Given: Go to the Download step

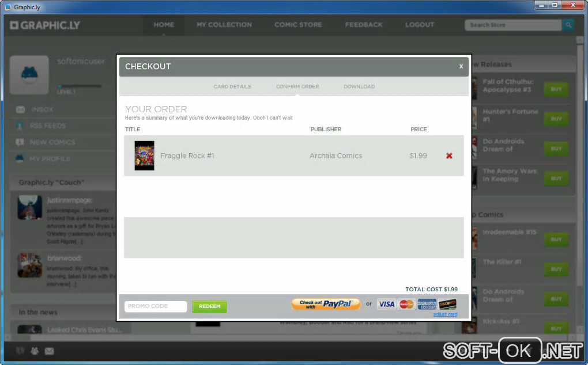Looking at the screenshot, I should 359,86.
